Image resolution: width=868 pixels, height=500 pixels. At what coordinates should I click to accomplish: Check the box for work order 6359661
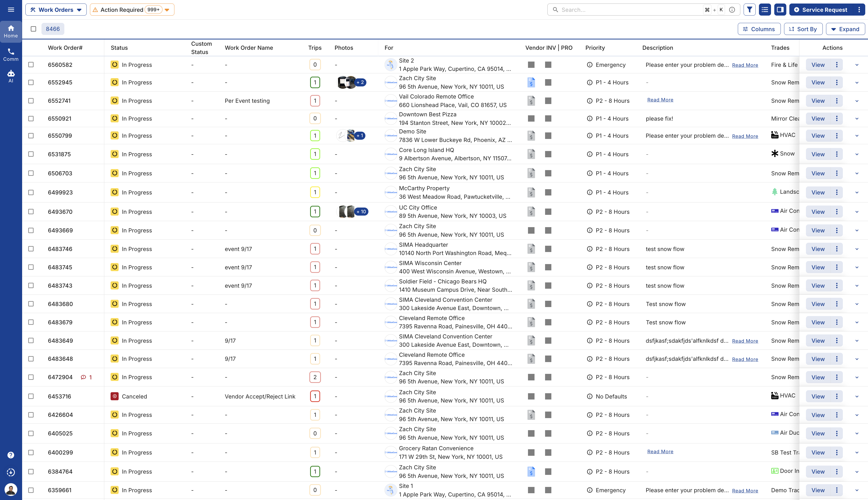point(31,490)
